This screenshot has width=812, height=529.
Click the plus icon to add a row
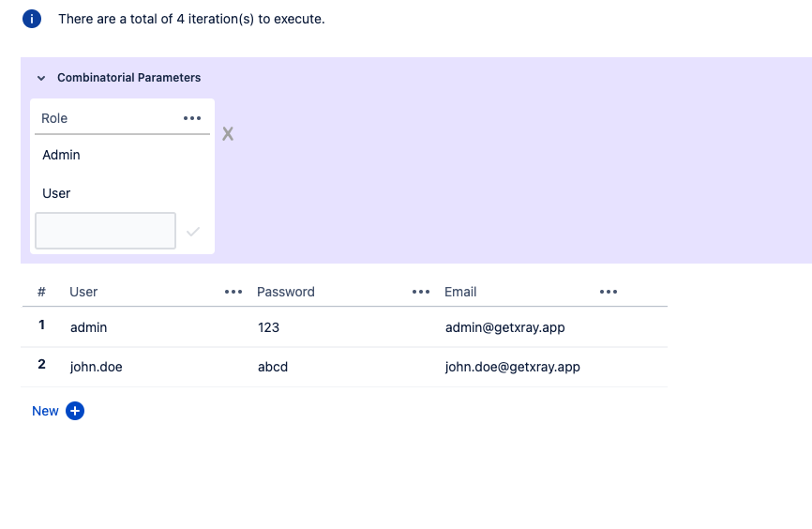pyautogui.click(x=75, y=411)
